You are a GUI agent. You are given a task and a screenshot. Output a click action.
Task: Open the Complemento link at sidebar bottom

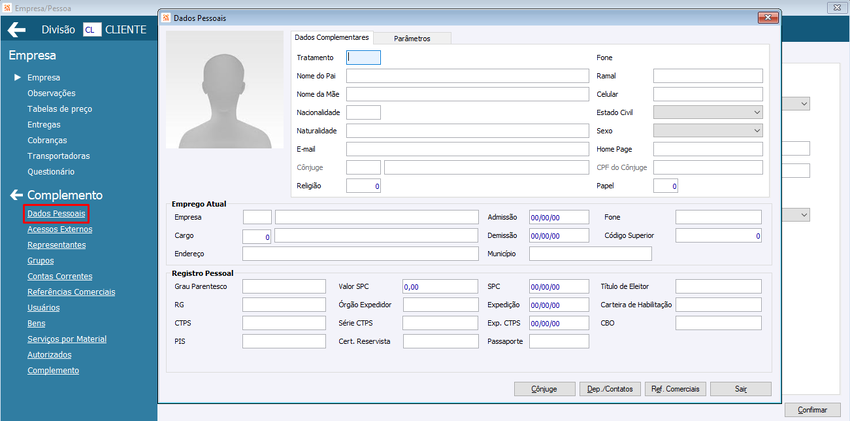[x=53, y=371]
